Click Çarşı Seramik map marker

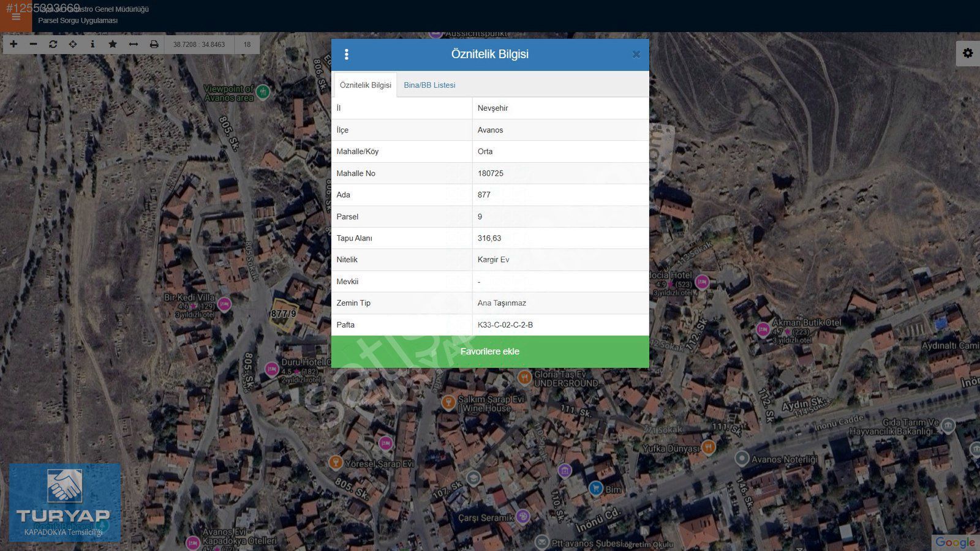pyautogui.click(x=522, y=516)
